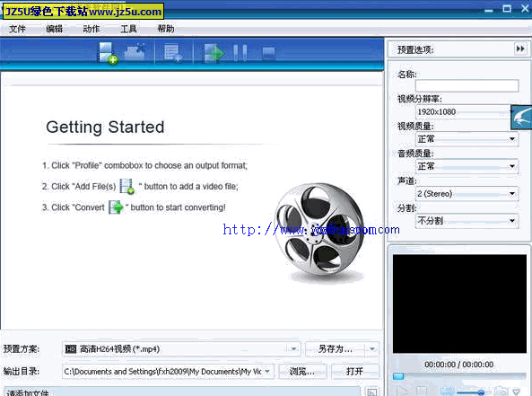Click the small triangle beside snapshot icon
532x396 pixels.
(x=516, y=392)
